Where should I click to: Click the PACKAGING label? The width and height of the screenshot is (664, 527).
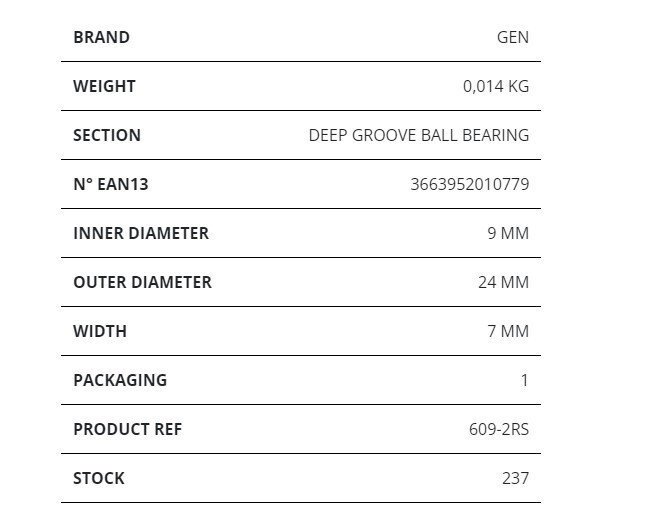(120, 380)
